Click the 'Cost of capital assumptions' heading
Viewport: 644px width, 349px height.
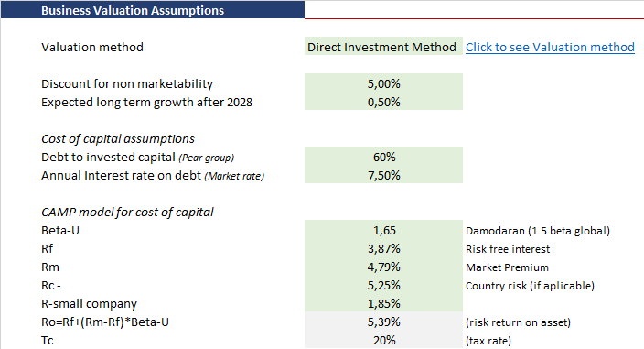(x=118, y=139)
